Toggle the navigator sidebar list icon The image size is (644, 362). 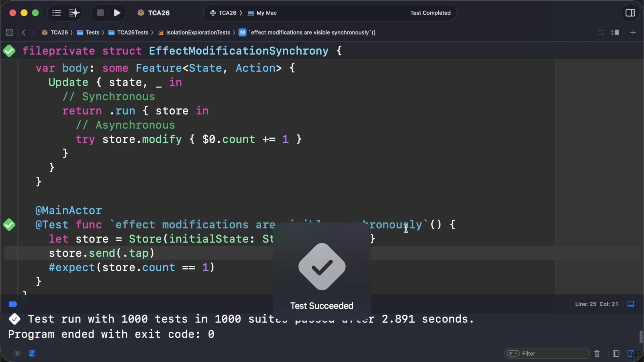click(56, 13)
